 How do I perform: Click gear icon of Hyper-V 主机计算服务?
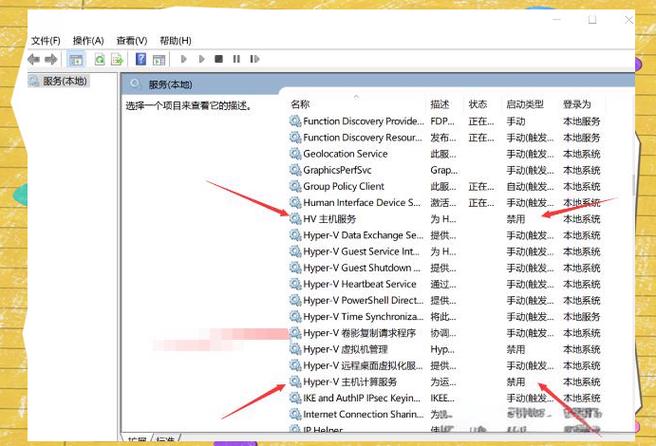(295, 382)
